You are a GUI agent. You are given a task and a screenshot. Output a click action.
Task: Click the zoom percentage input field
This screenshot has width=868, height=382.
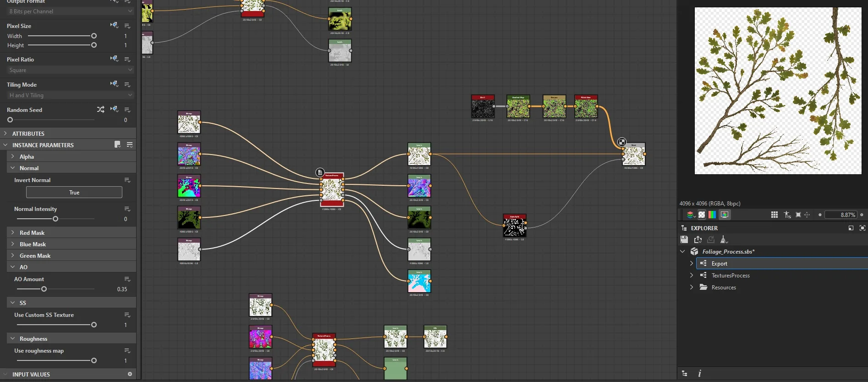(841, 215)
